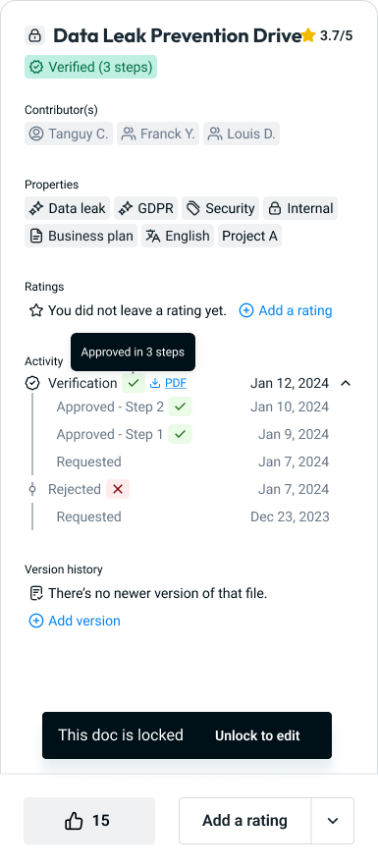Select the Tanguy C. contributor chip
The height and width of the screenshot is (868, 378).
click(x=69, y=134)
